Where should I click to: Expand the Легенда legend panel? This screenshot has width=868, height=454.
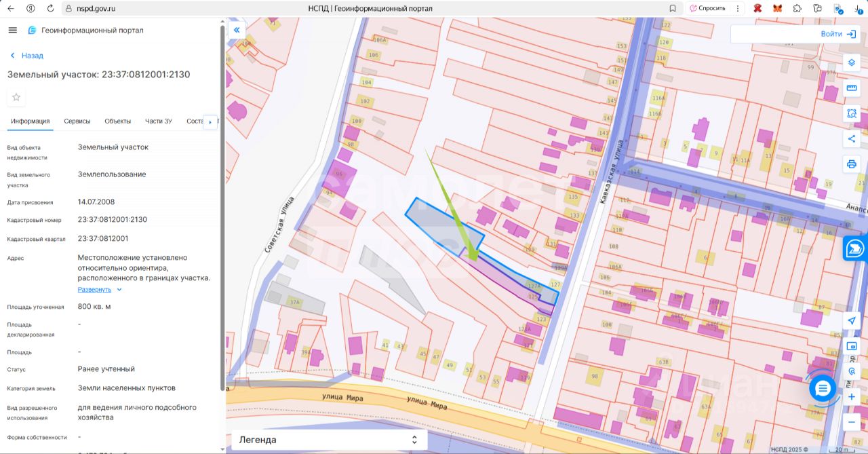pos(330,440)
